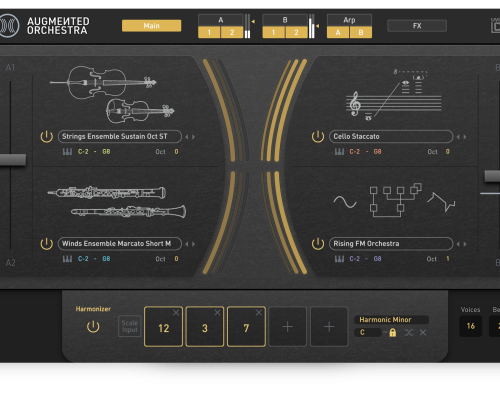
Task: Click the Augmented Orchestra logo icon
Action: coord(9,26)
